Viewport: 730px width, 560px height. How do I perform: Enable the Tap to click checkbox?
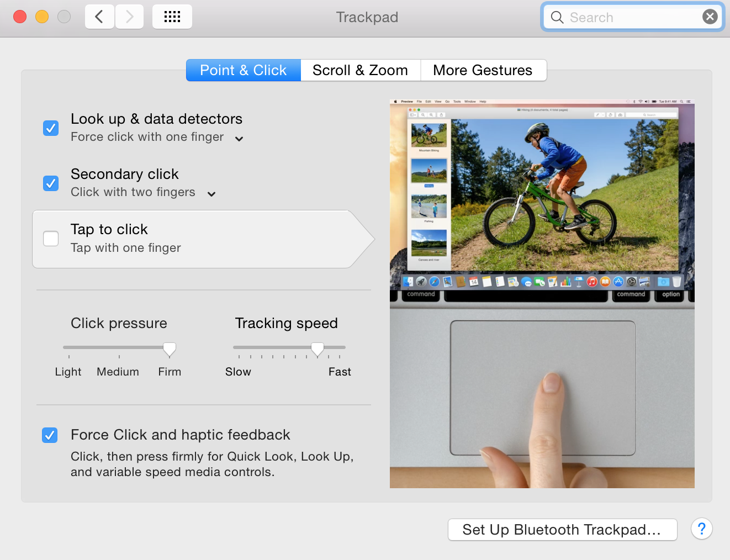[x=51, y=239]
